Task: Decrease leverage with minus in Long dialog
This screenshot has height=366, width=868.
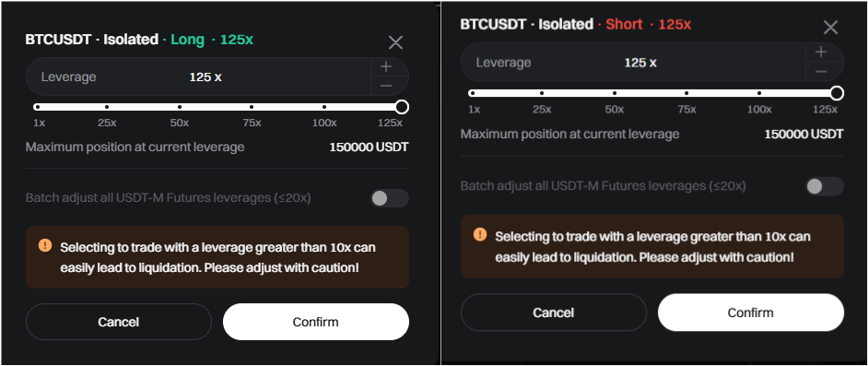Action: [386, 86]
